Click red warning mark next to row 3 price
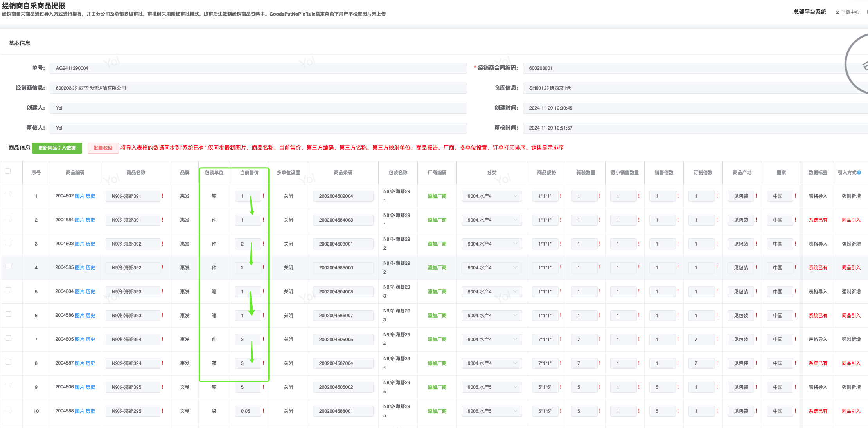Image resolution: width=868 pixels, height=428 pixels. click(263, 244)
